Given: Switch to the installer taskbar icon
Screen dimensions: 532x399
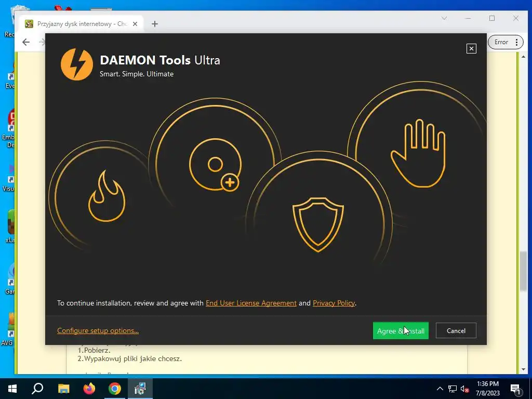Looking at the screenshot, I should (x=140, y=389).
